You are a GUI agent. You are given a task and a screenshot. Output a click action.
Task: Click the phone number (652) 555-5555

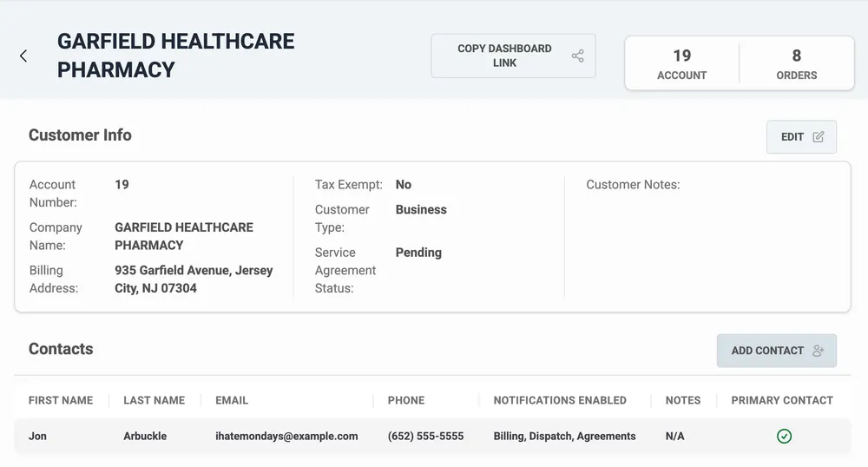[x=425, y=436]
